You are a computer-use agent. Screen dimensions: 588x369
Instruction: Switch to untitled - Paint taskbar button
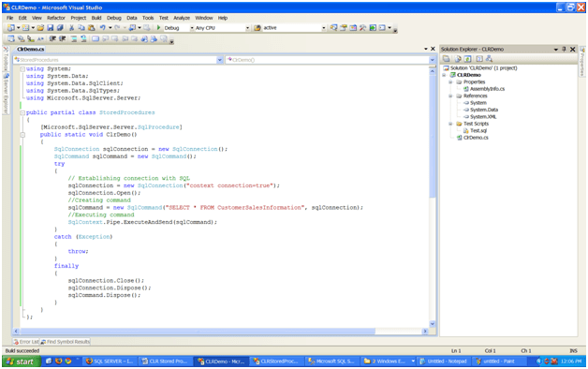(x=499, y=362)
